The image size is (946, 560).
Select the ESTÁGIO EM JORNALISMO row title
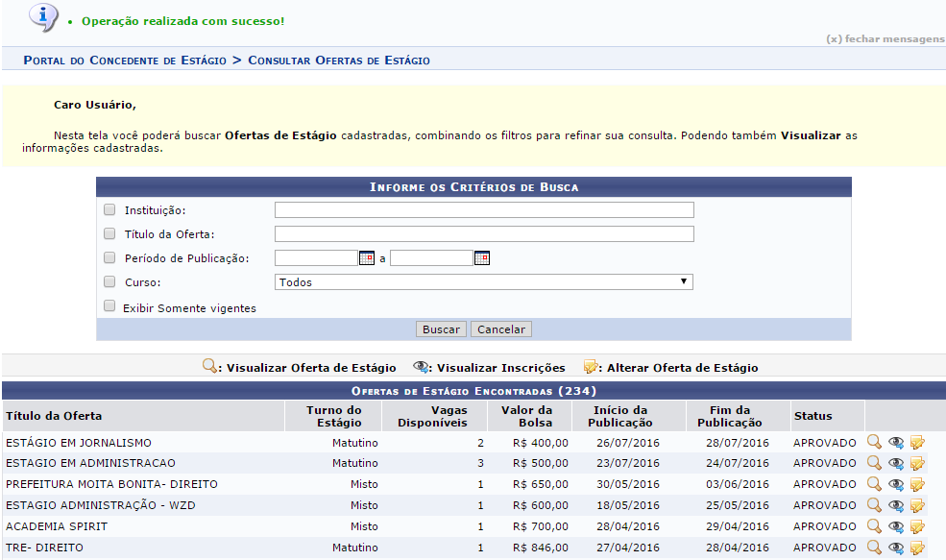[x=79, y=443]
